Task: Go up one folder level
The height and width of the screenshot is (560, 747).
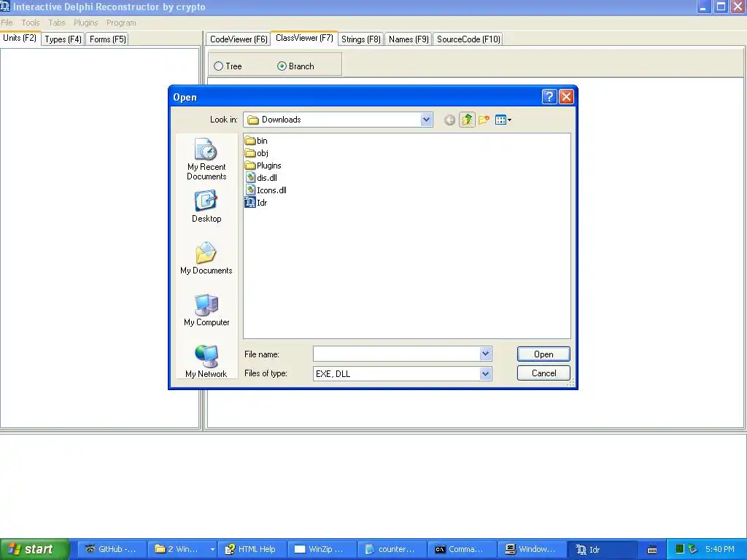Action: [467, 120]
